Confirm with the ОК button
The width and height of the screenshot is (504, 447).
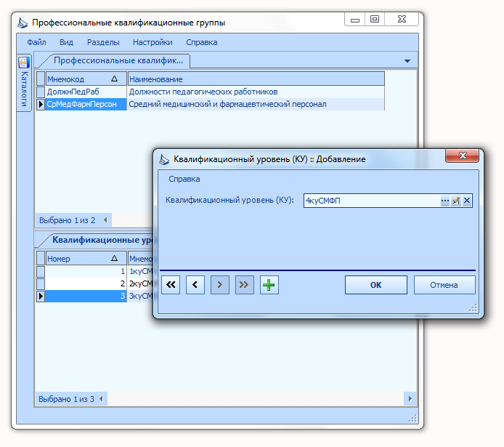tap(375, 285)
